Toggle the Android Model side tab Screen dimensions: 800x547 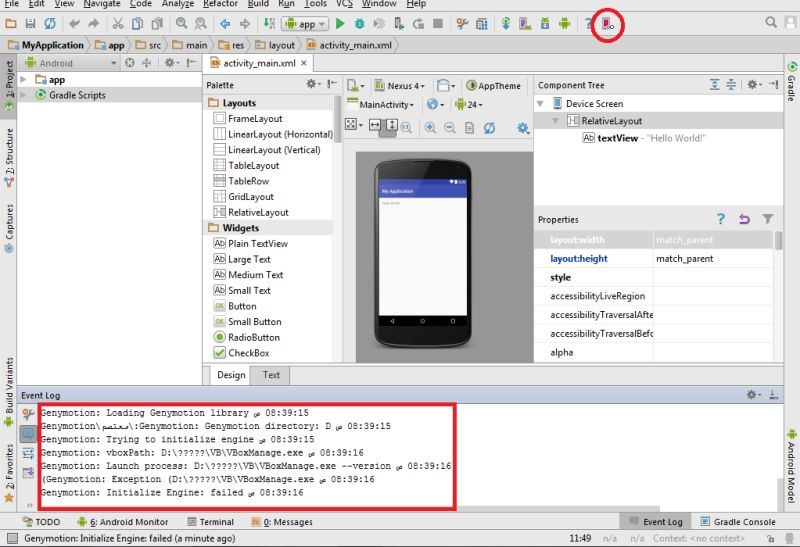tap(791, 466)
